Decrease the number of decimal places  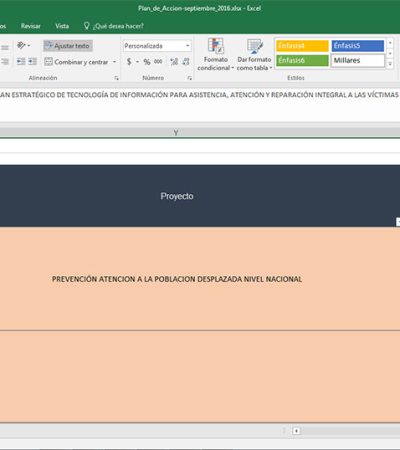pos(186,62)
